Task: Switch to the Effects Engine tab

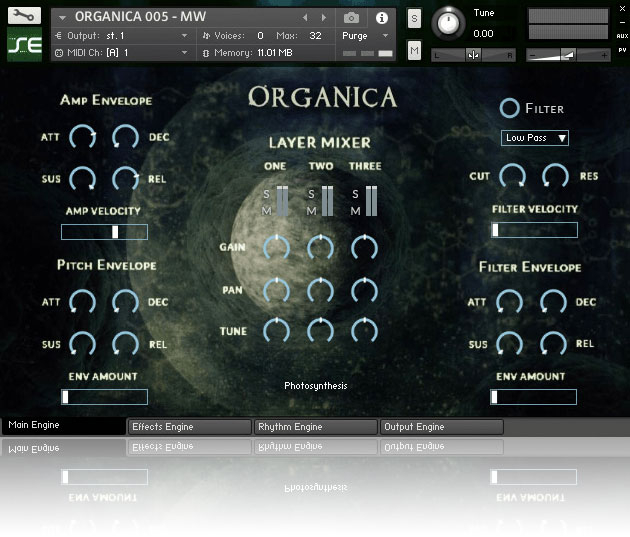Action: [189, 427]
